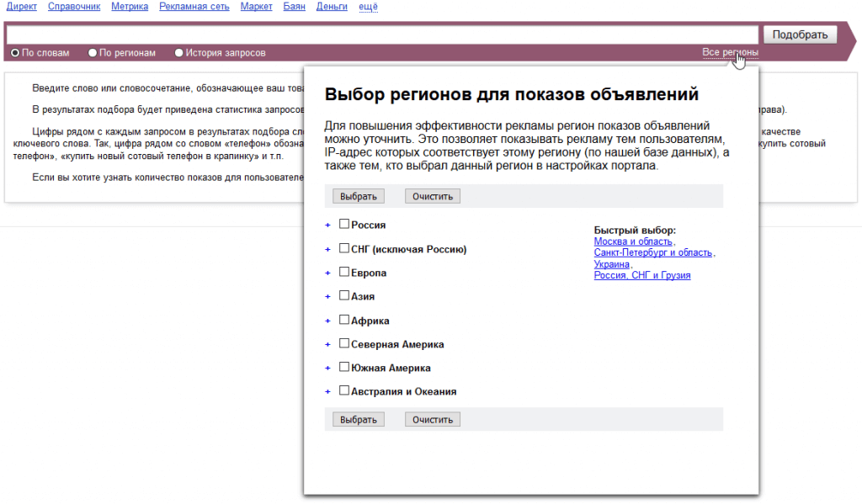Select the По регионам radio button

coord(93,51)
